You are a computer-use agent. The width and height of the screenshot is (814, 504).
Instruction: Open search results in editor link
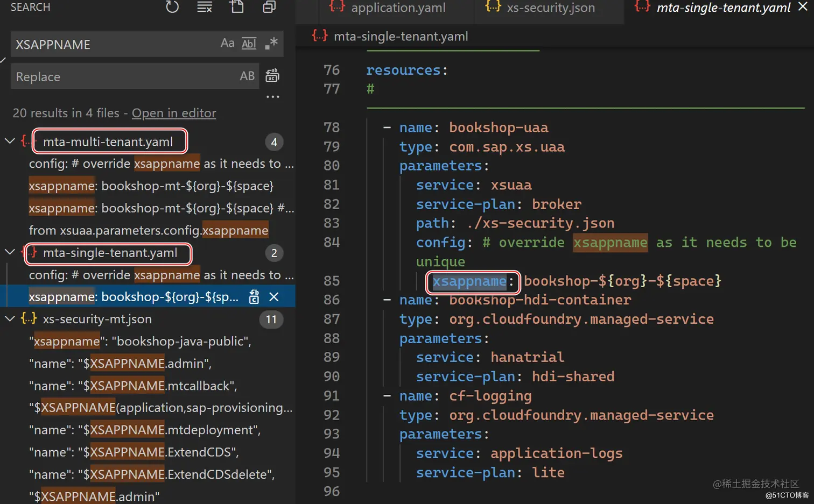[x=174, y=113]
